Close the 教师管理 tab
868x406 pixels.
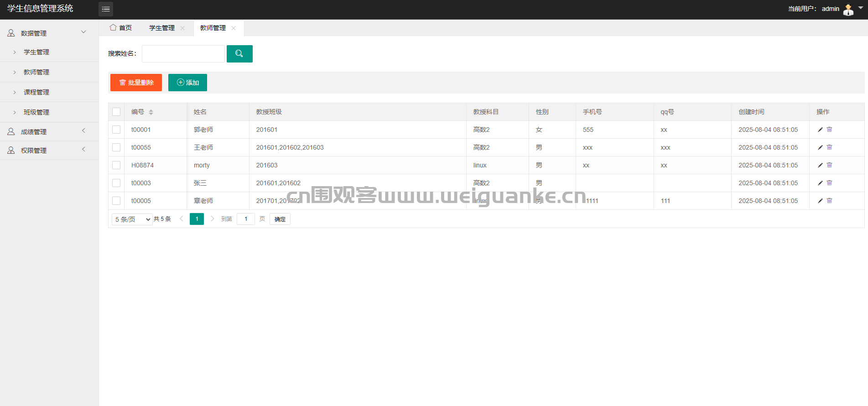click(x=234, y=28)
